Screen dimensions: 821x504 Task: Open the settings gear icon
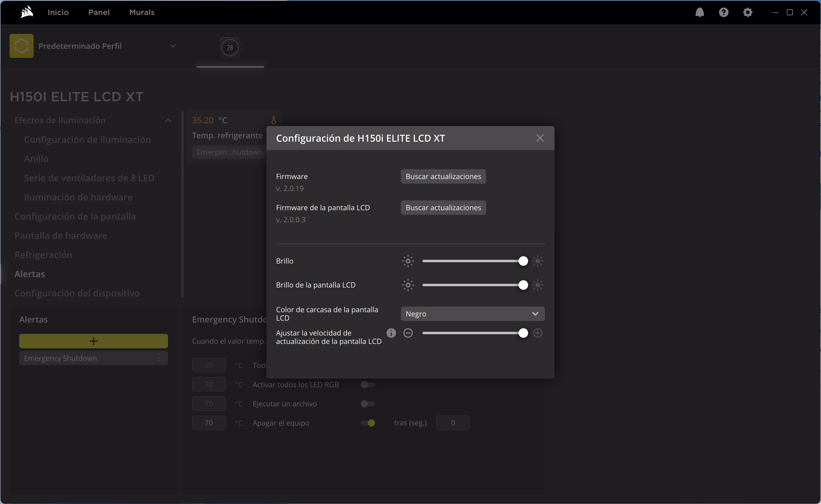[x=747, y=12]
